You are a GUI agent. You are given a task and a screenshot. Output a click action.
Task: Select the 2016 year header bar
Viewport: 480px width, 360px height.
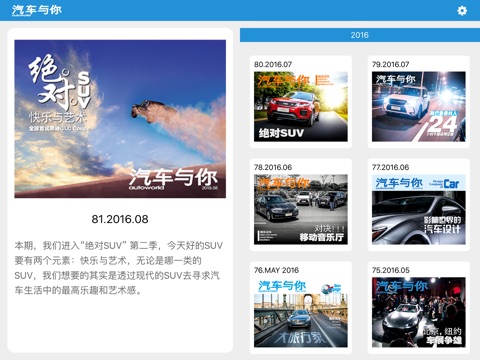360,35
